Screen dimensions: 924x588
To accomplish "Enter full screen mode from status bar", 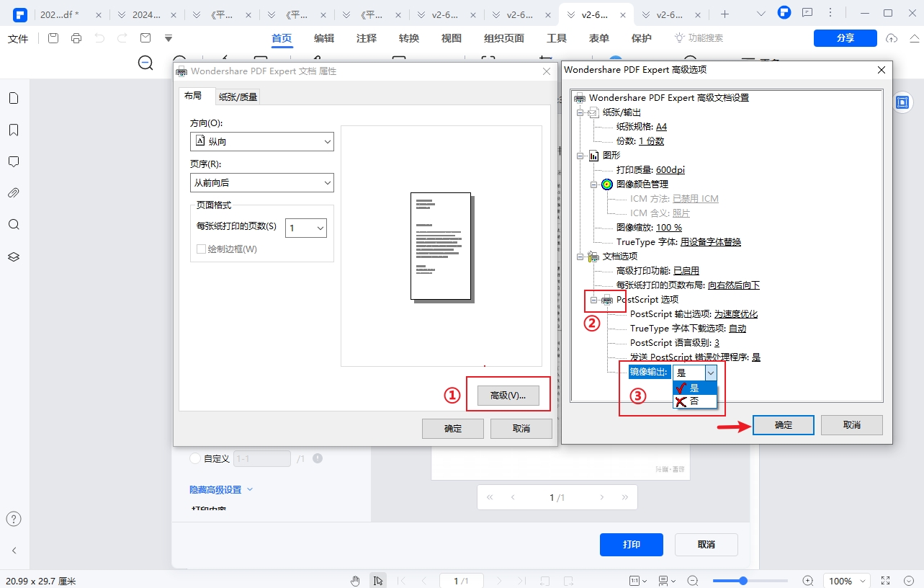I will pos(887,581).
